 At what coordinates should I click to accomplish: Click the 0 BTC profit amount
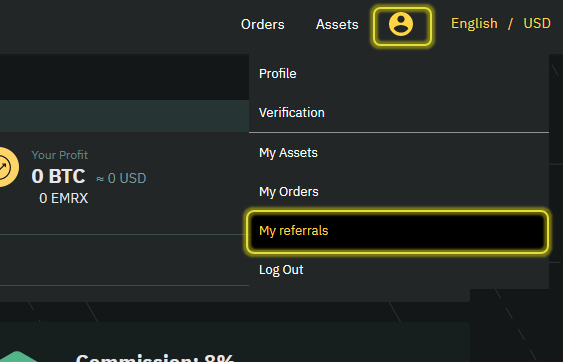[58, 176]
